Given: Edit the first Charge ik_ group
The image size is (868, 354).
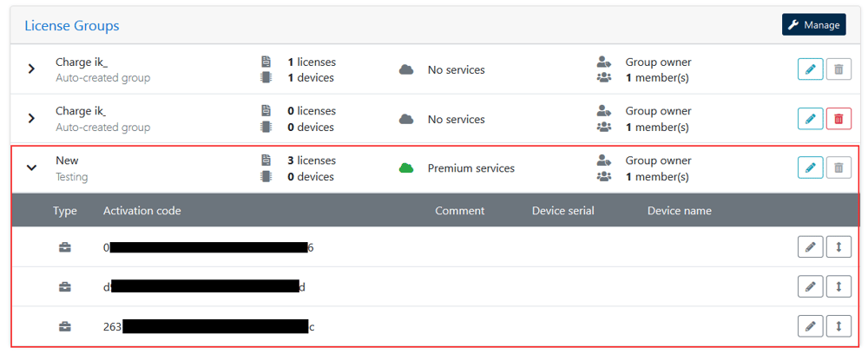Looking at the screenshot, I should point(810,69).
